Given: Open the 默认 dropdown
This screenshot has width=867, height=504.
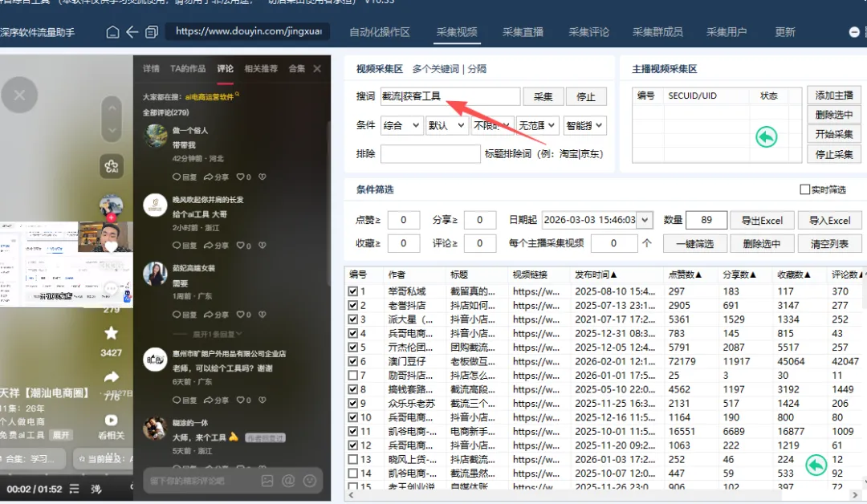Looking at the screenshot, I should [x=447, y=125].
